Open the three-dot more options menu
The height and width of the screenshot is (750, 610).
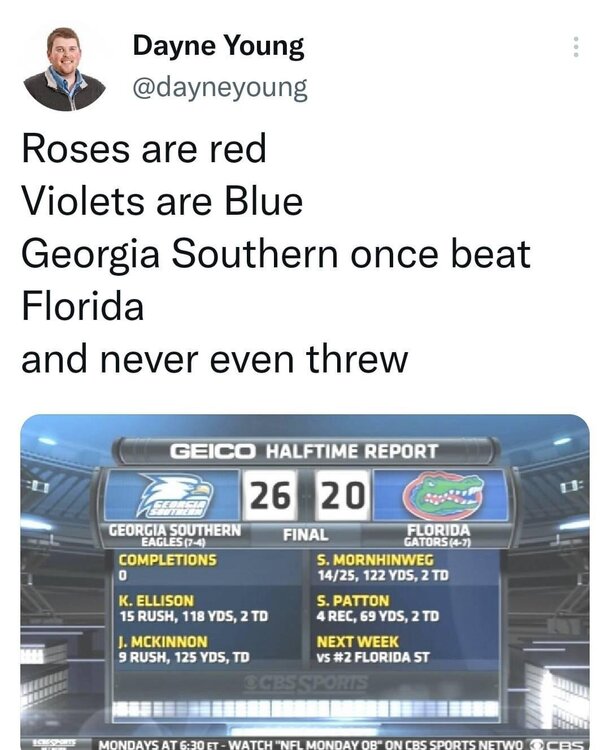pyautogui.click(x=575, y=47)
